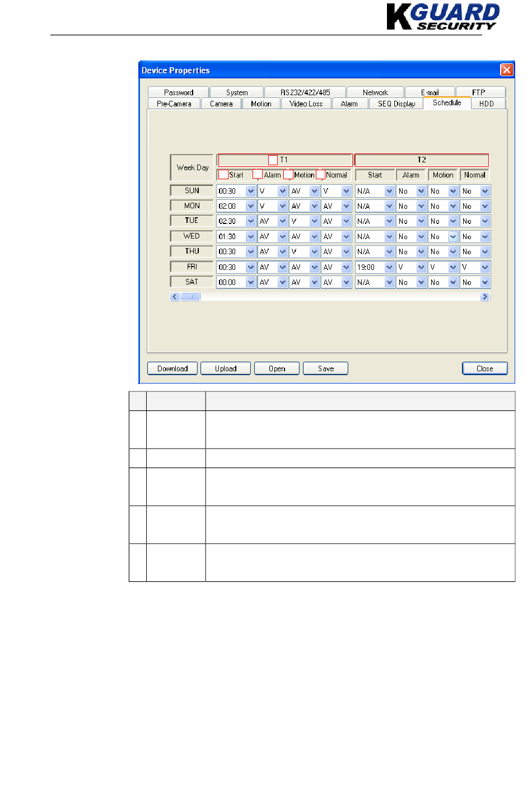Click the horizontal scrollbar thumb
The width and height of the screenshot is (532, 789).
coord(190,297)
